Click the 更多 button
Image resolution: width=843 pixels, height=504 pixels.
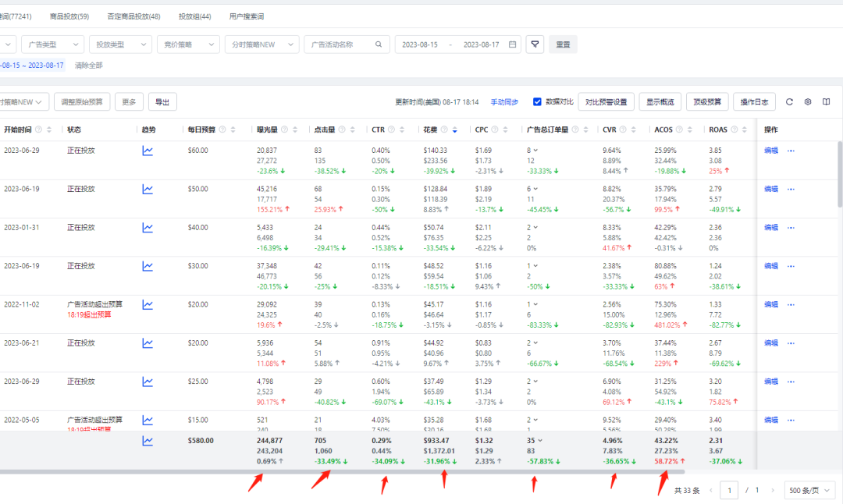tap(129, 101)
